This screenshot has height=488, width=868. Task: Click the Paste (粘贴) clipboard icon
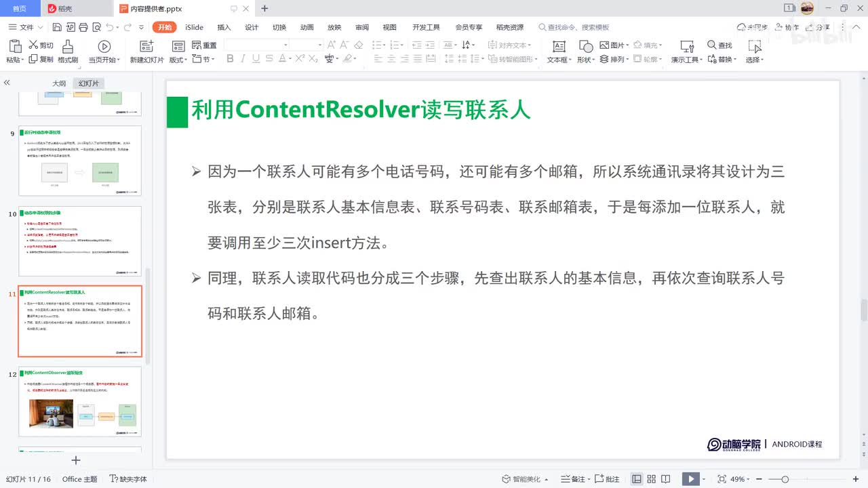pos(15,46)
